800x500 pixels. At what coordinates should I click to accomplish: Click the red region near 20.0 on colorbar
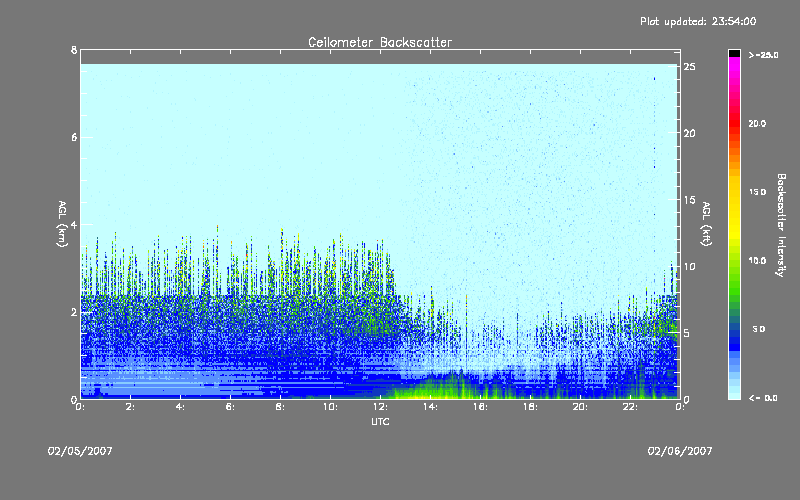point(734,122)
